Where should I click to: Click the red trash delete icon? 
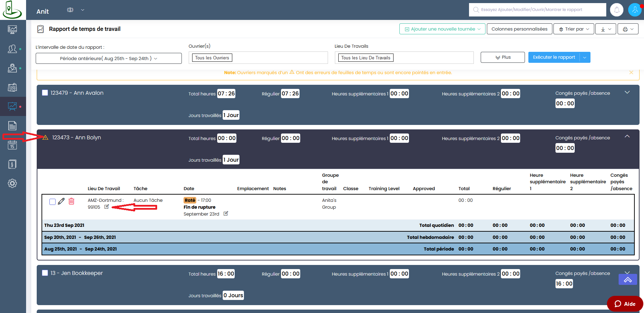(71, 201)
